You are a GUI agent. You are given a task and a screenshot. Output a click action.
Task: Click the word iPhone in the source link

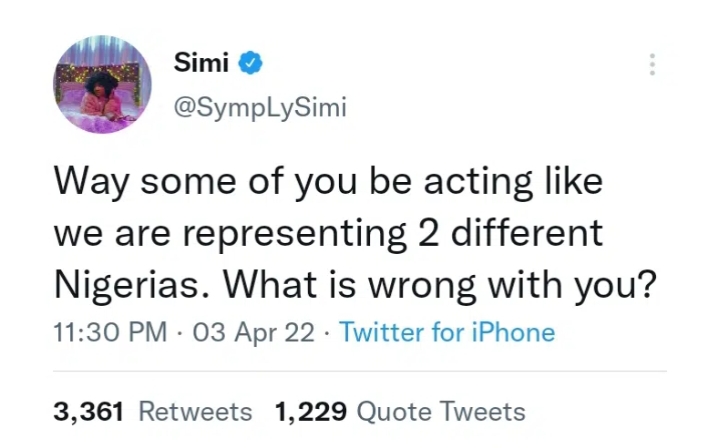pyautogui.click(x=513, y=332)
